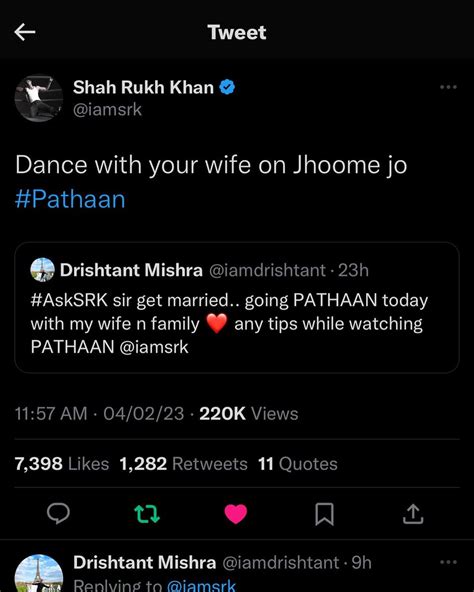Share the tweet with upload icon
This screenshot has height=592, width=474.
[413, 513]
